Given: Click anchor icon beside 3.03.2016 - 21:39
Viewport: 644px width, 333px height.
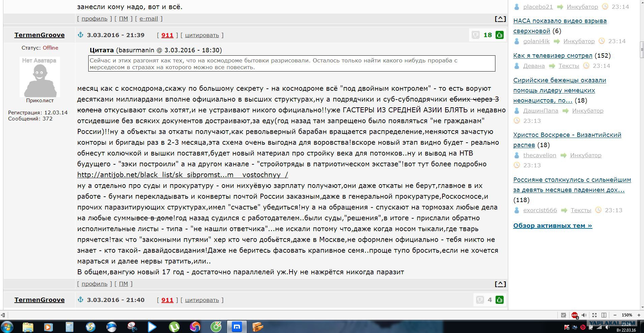Looking at the screenshot, I should (81, 35).
